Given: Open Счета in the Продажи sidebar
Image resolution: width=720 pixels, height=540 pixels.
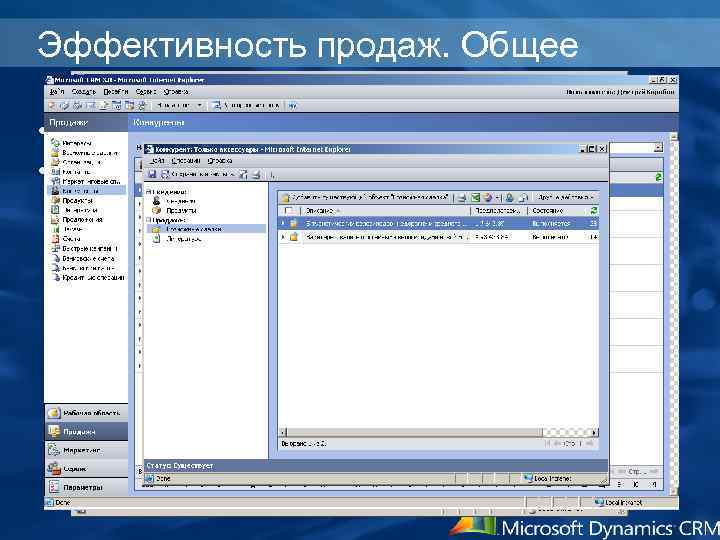Looking at the screenshot, I should click(66, 239).
